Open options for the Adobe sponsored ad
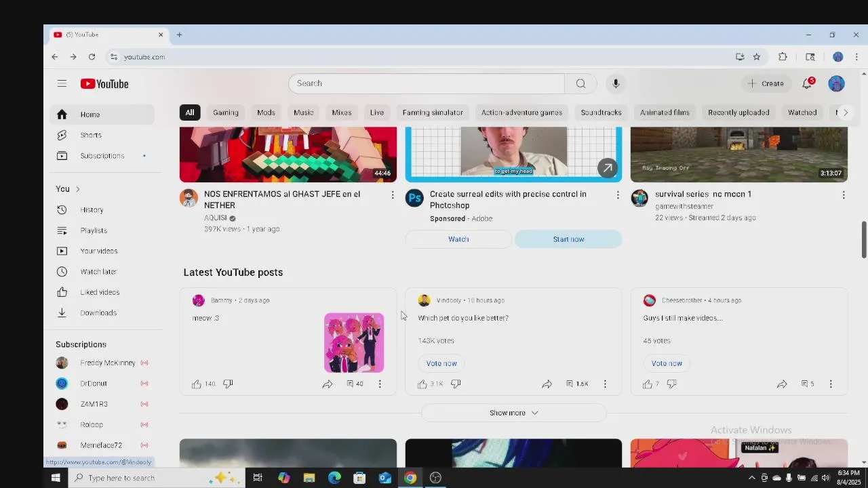The width and height of the screenshot is (868, 488). 617,195
